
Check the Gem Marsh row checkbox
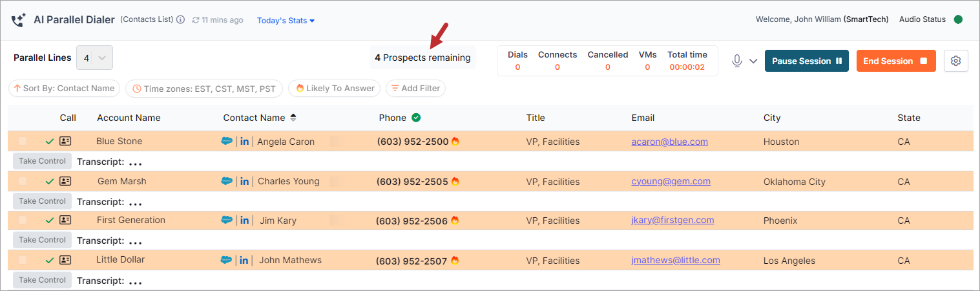tap(23, 181)
